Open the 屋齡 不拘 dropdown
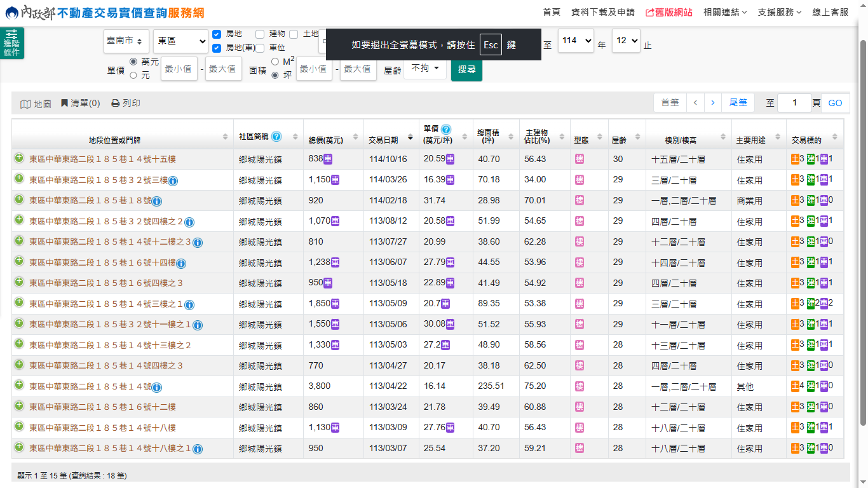 click(x=425, y=68)
